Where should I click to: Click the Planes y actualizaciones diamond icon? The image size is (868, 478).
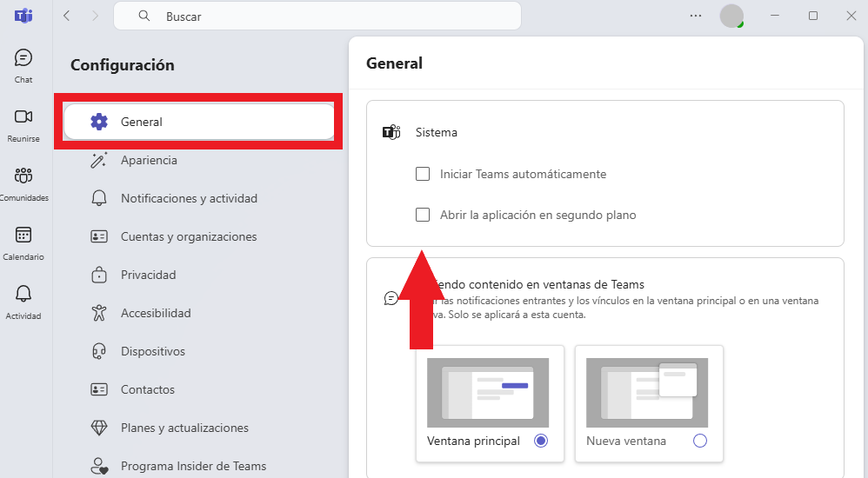pyautogui.click(x=99, y=428)
